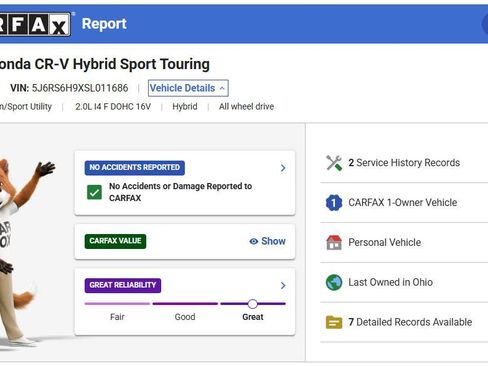This screenshot has width=488, height=366.
Task: Click the Fair reliability label
Action: click(x=117, y=317)
